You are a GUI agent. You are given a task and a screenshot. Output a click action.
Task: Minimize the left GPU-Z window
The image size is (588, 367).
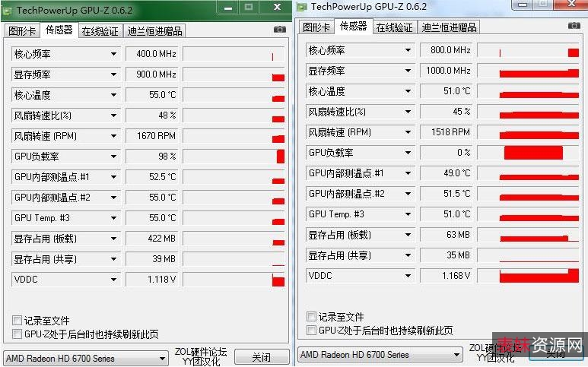click(228, 8)
